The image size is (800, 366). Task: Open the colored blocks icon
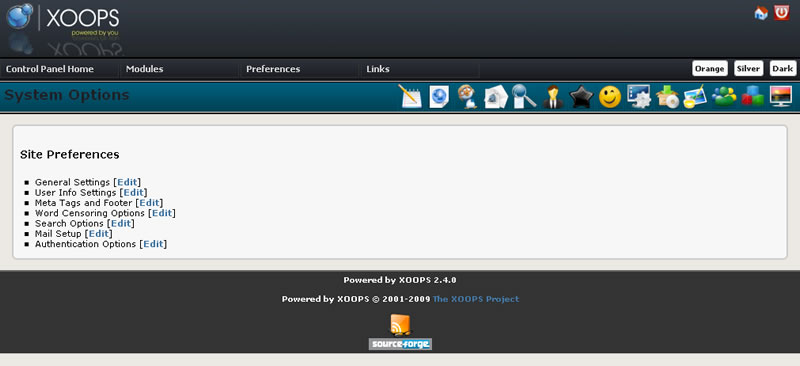point(753,96)
